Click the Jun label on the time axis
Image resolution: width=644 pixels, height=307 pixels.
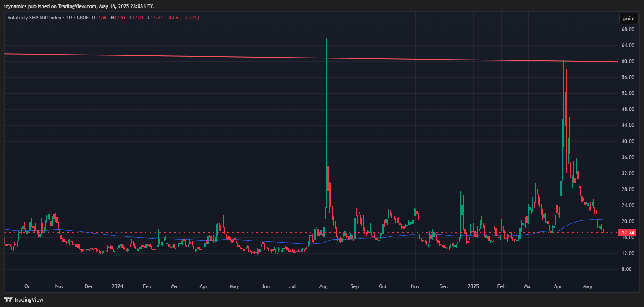[265, 286]
